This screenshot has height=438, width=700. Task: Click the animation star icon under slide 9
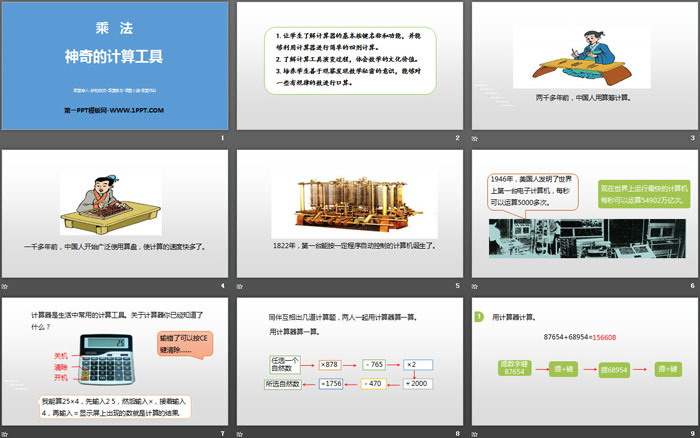[x=474, y=433]
